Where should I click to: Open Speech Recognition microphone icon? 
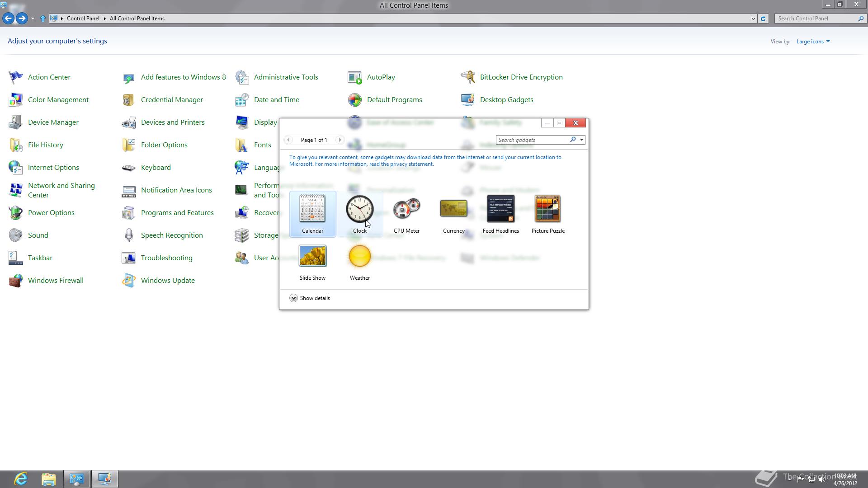click(129, 235)
